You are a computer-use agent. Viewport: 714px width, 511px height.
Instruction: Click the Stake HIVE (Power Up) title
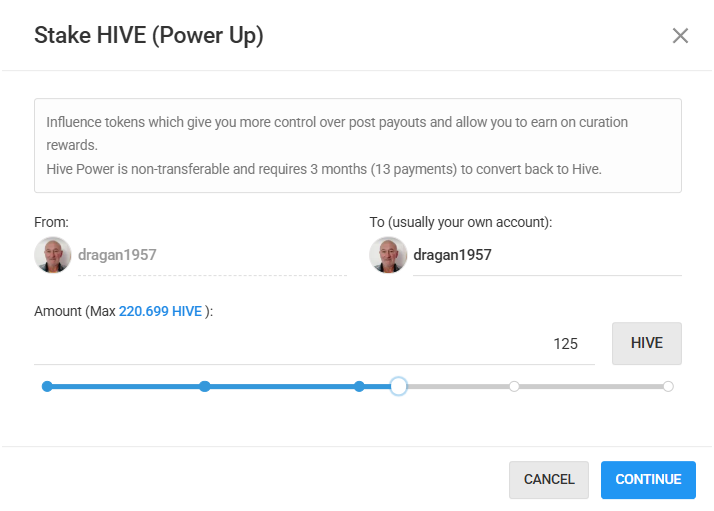pyautogui.click(x=149, y=36)
